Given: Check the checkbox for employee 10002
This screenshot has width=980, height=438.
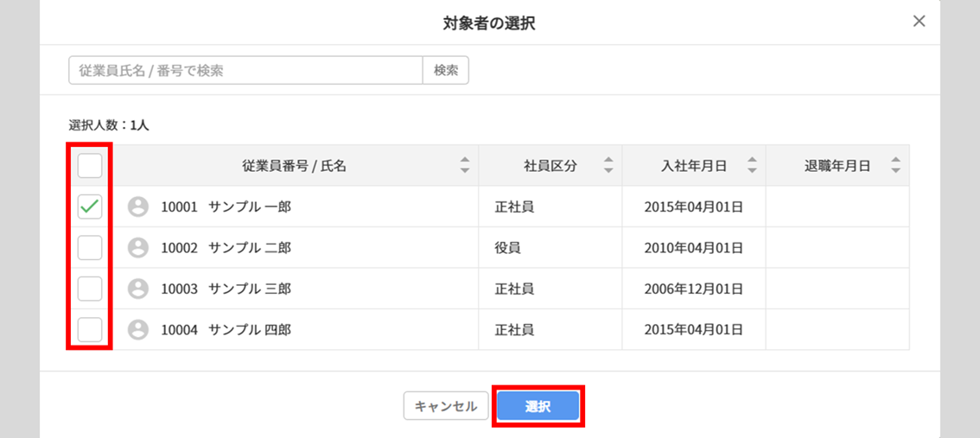Looking at the screenshot, I should [x=89, y=248].
